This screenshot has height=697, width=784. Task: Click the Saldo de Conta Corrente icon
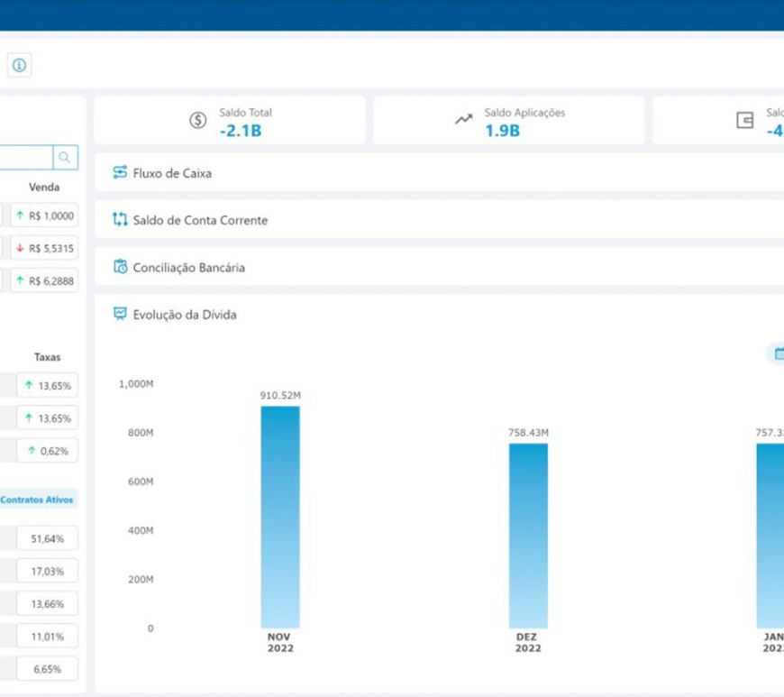tap(120, 220)
